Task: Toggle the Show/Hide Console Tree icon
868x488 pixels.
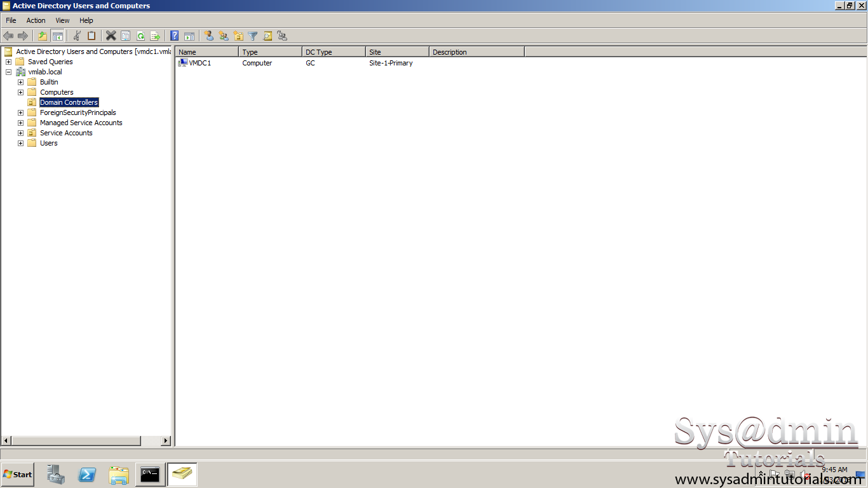Action: tap(57, 36)
